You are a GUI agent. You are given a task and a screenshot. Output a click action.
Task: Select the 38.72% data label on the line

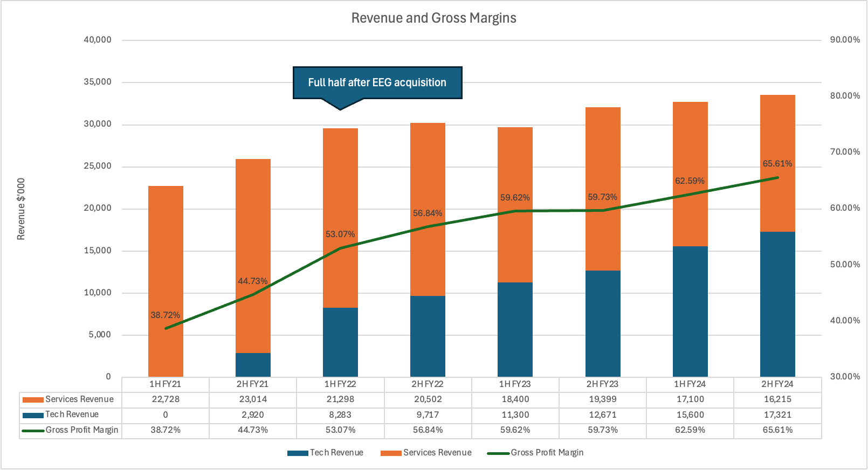point(165,315)
